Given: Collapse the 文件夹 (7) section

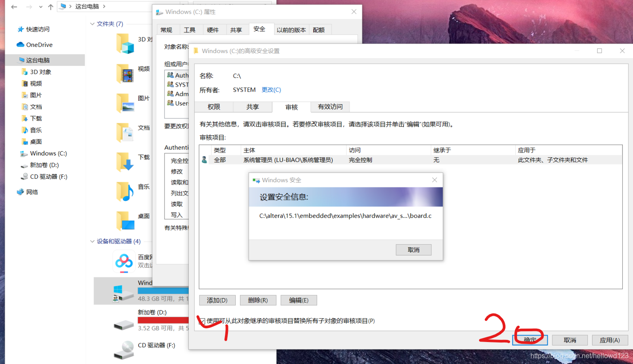Looking at the screenshot, I should (92, 24).
